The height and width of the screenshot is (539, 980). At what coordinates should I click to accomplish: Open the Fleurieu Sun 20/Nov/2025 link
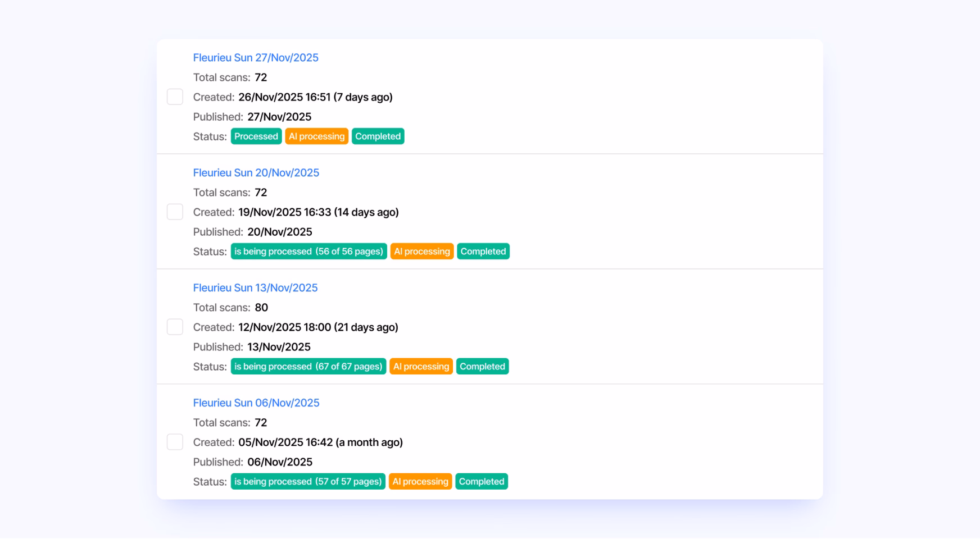(256, 173)
